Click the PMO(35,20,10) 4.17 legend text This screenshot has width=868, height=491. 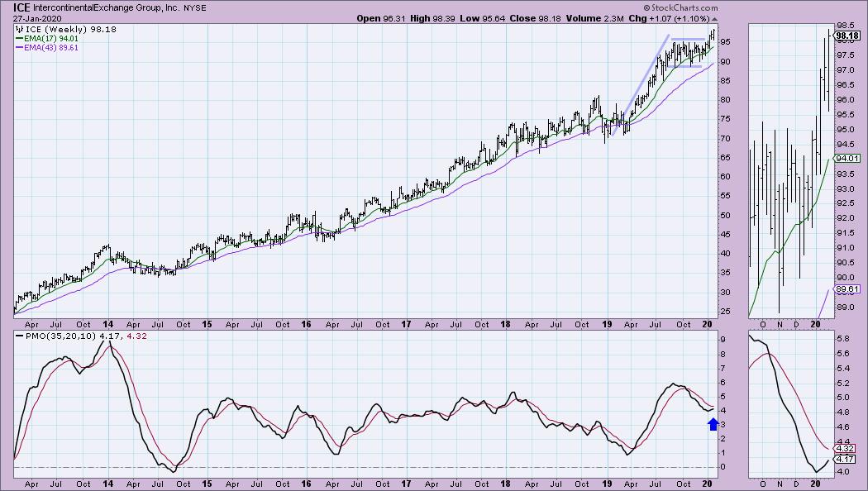tap(74, 336)
